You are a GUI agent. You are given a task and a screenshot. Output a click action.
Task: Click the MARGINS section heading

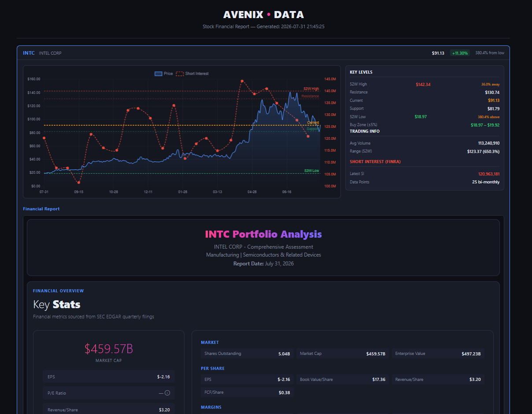click(x=211, y=407)
